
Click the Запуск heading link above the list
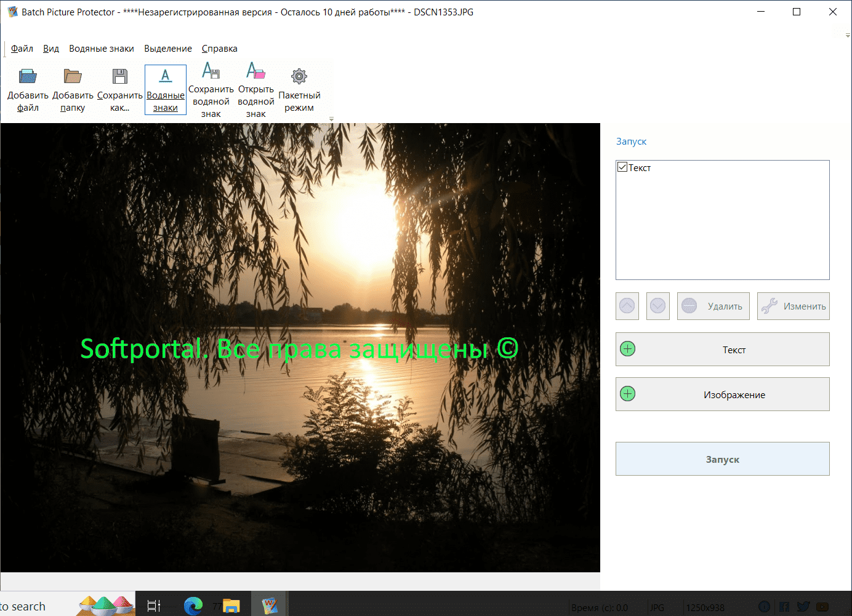632,142
